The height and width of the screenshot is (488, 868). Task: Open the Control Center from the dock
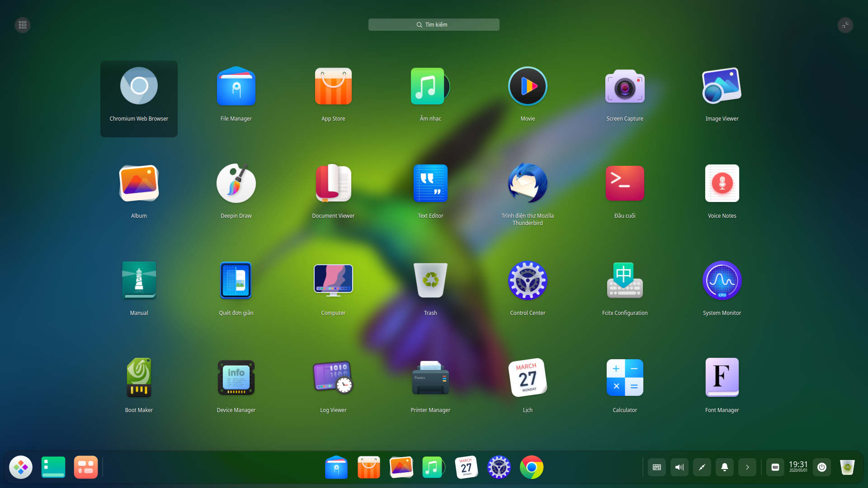(x=499, y=467)
